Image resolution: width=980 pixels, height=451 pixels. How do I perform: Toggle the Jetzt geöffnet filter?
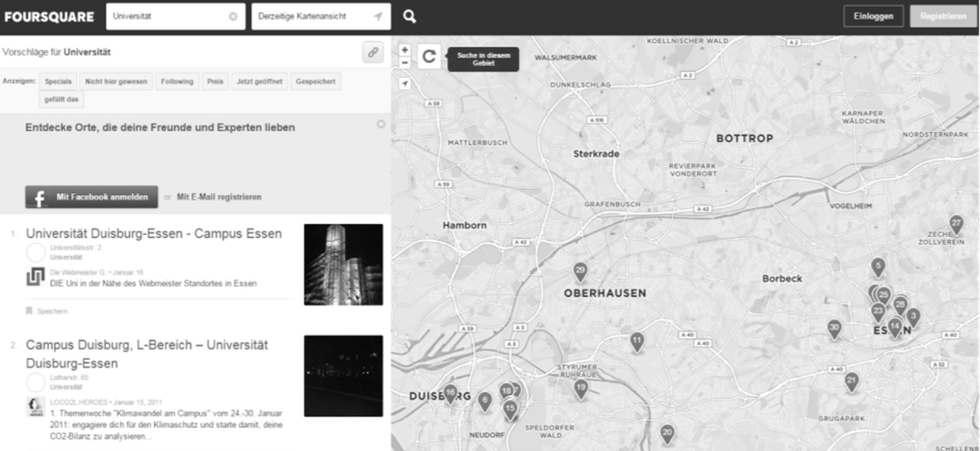(260, 82)
